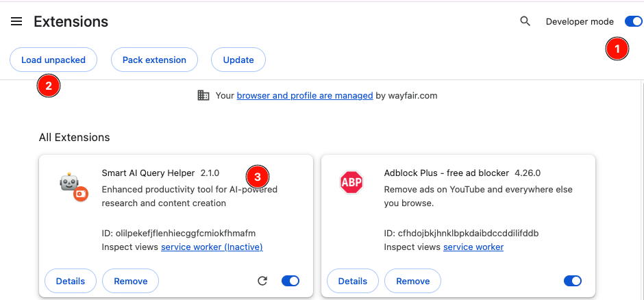Screen dimensions: 644x300
Task: Click the Adblock Plus ABP logo
Action: coord(351,183)
